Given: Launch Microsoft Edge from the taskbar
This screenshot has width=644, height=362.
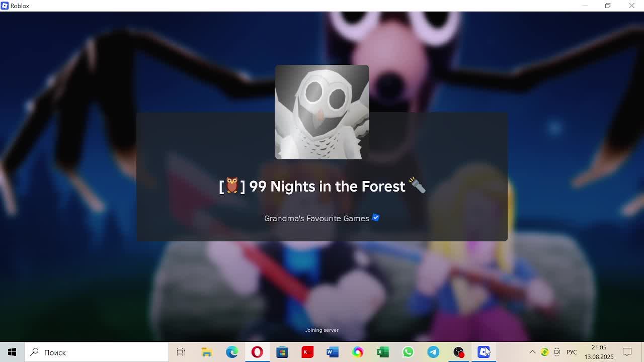Looking at the screenshot, I should point(232,352).
